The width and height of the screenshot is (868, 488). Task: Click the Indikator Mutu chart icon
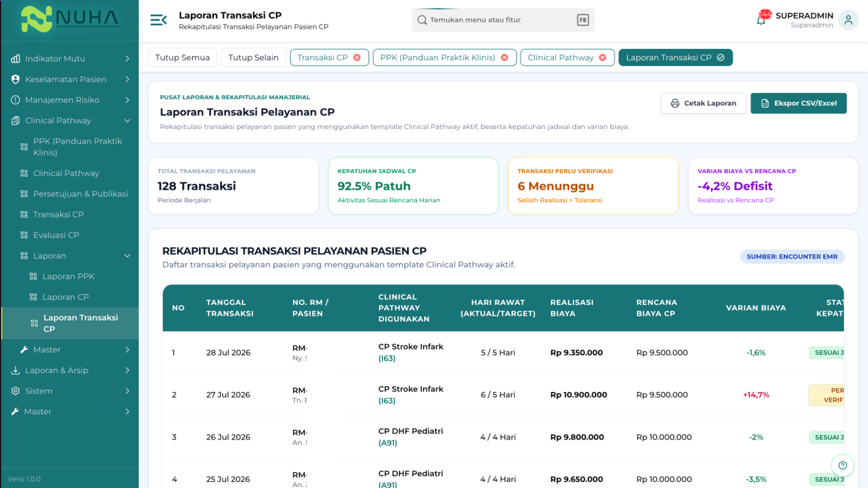click(15, 59)
